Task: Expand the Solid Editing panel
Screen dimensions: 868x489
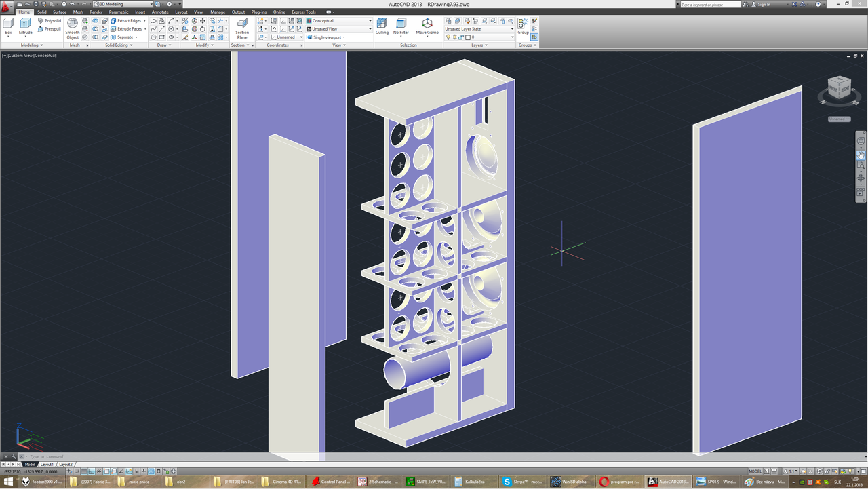Action: click(118, 45)
